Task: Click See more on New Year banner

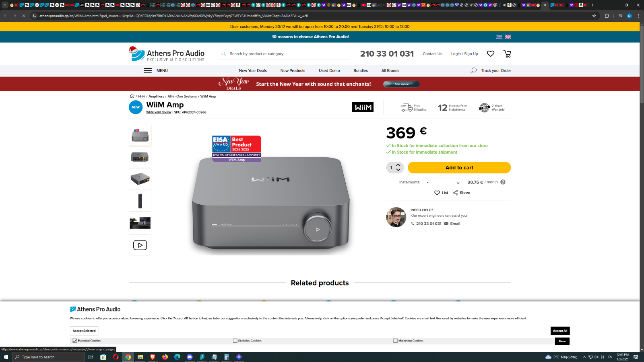Action: pos(401,84)
